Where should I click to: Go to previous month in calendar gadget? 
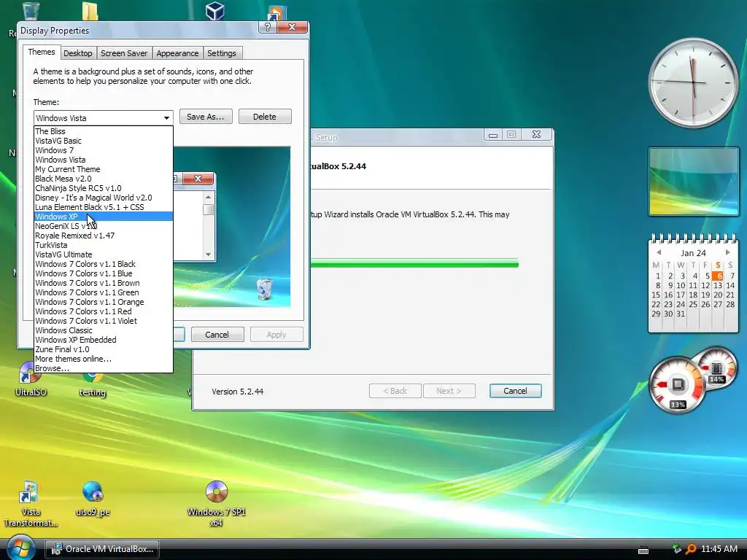[659, 252]
